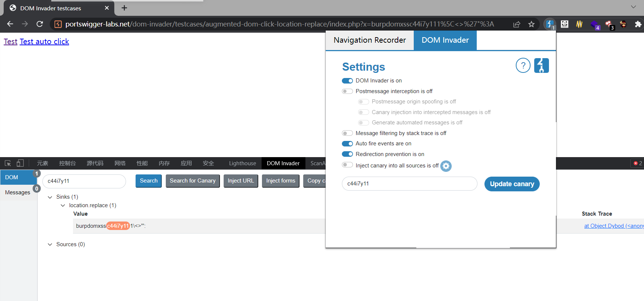Collapse the Sinks (1) tree node
Viewport: 644px width, 301px height.
pos(50,197)
